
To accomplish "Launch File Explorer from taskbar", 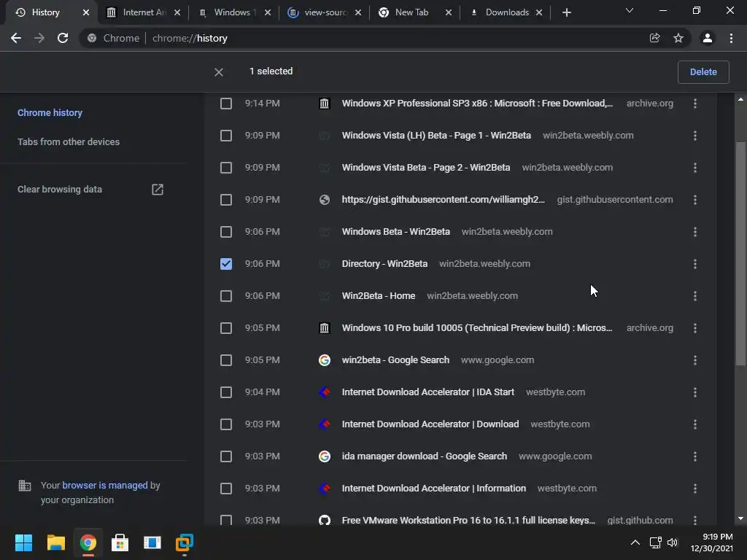I will click(x=55, y=542).
